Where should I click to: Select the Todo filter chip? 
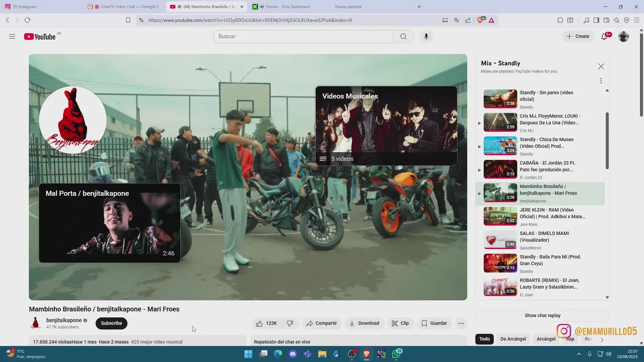(485, 339)
